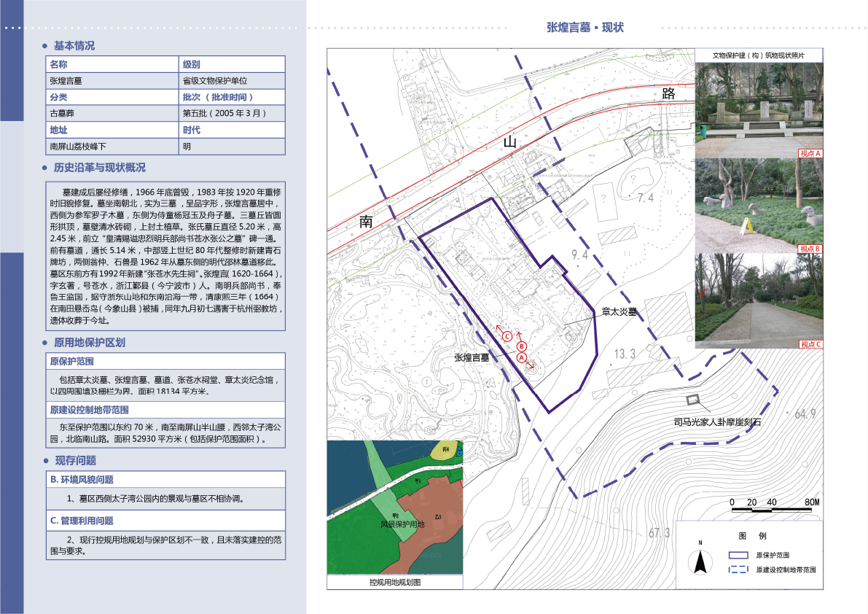Click the 古墓葬 table cell

pyautogui.click(x=112, y=114)
